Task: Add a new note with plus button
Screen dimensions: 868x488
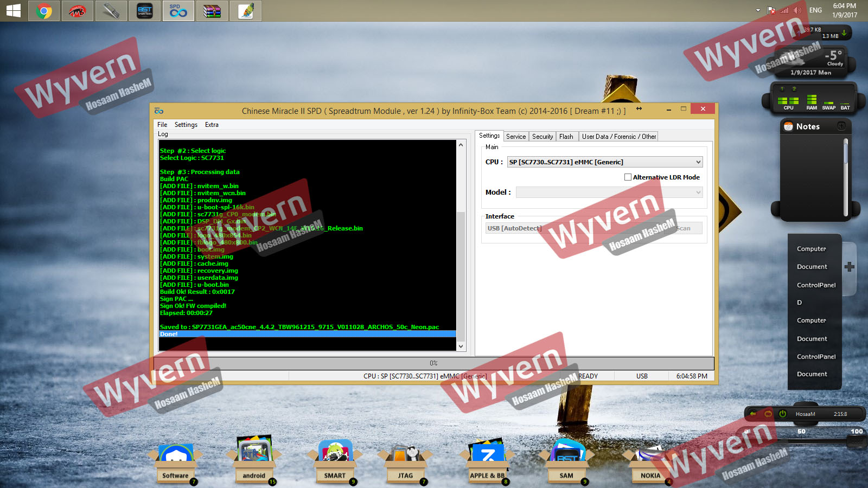Action: point(841,126)
